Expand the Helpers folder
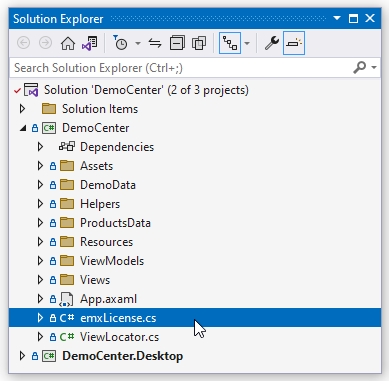The image size is (389, 381). (x=40, y=204)
